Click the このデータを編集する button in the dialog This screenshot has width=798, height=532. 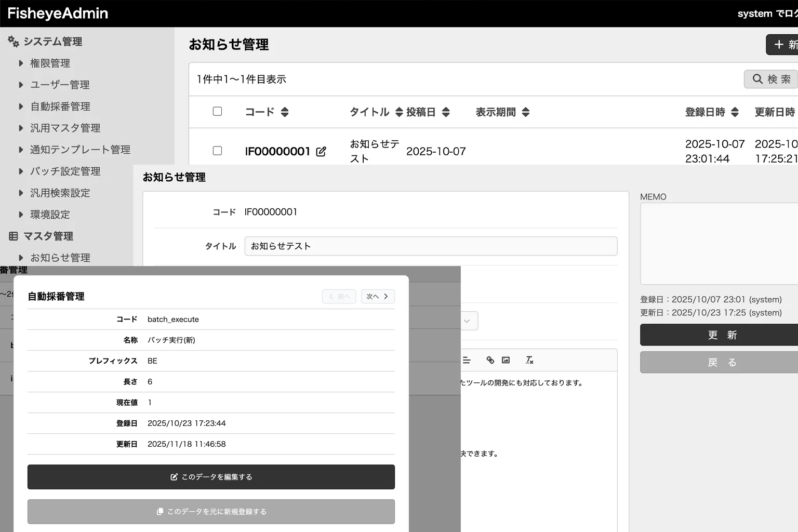coord(211,476)
